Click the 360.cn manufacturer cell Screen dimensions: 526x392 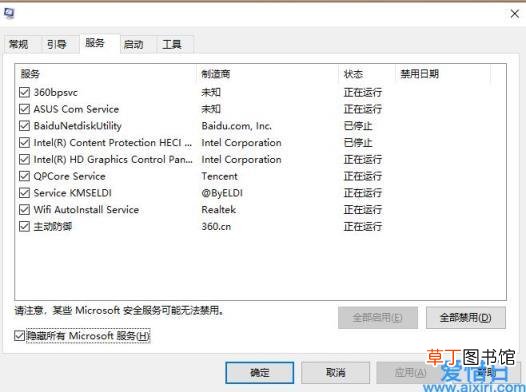(216, 226)
